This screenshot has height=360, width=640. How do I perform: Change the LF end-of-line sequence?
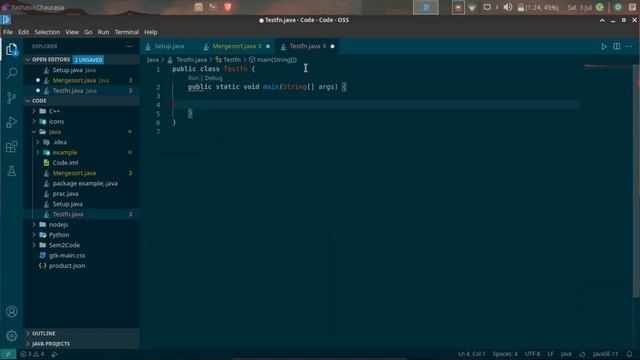(551, 354)
